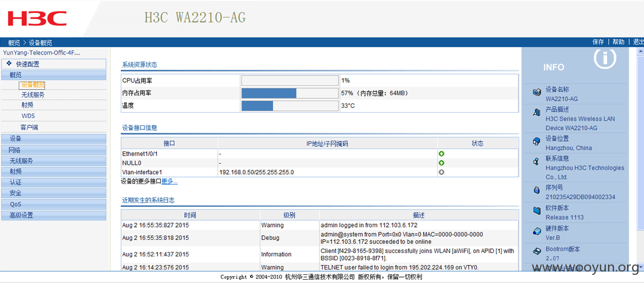644x283 pixels.
Task: Click the 描述 column header
Action: pos(418,215)
